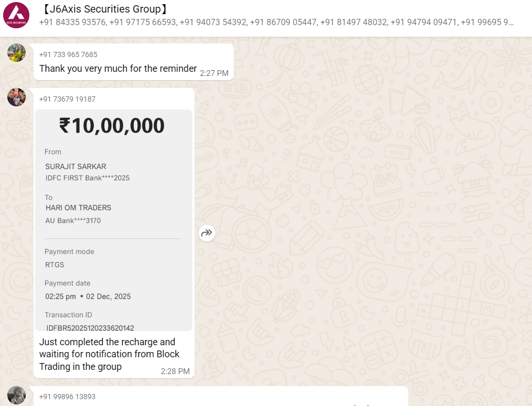Click SURAJIT SARKAR sender name in receipt
Viewport: 532px width, 406px height.
coord(75,167)
